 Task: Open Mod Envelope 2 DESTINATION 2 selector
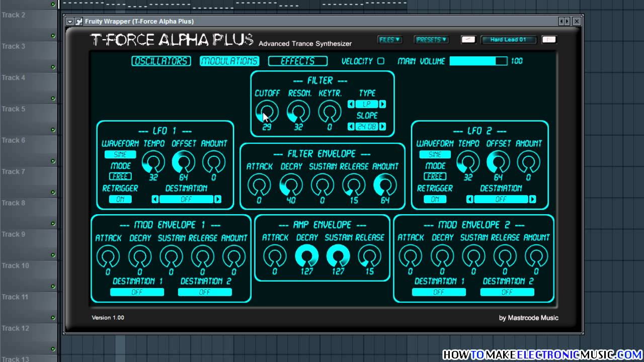(507, 292)
